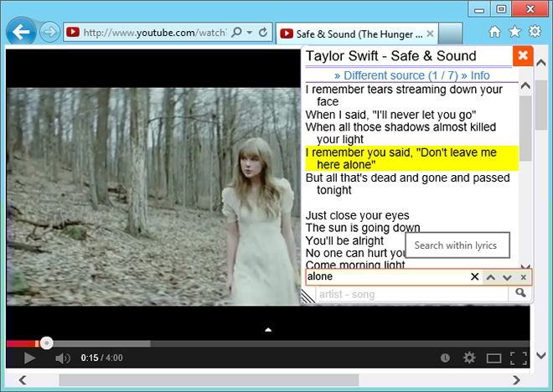Clear the 'alone' lyrics search text

pos(474,277)
